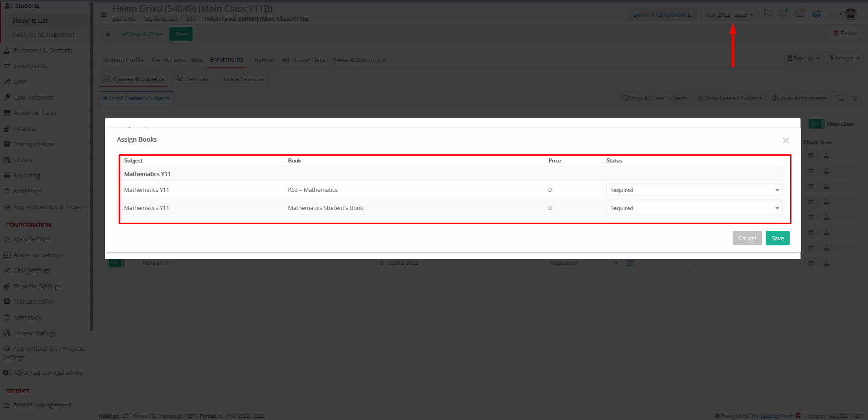Tick the checkbox in Religion Y11 row
The height and width of the screenshot is (420, 868).
click(695, 262)
